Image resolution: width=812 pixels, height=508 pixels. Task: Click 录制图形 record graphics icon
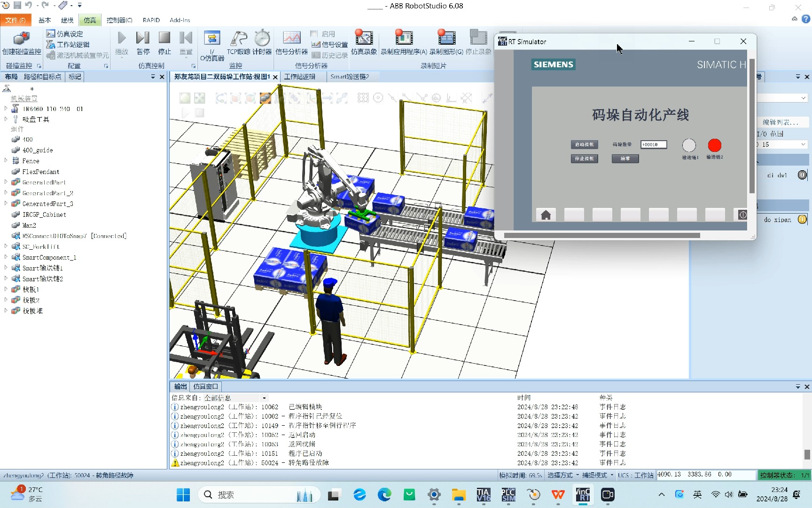point(446,43)
